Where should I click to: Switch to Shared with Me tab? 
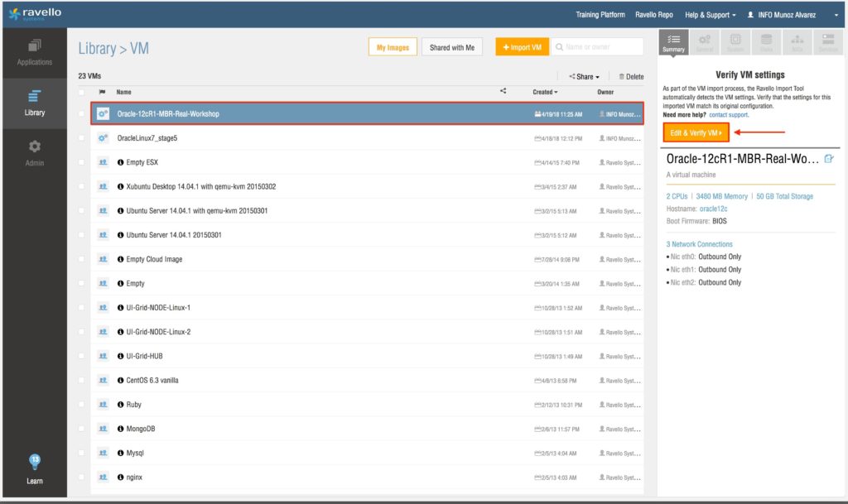452,48
